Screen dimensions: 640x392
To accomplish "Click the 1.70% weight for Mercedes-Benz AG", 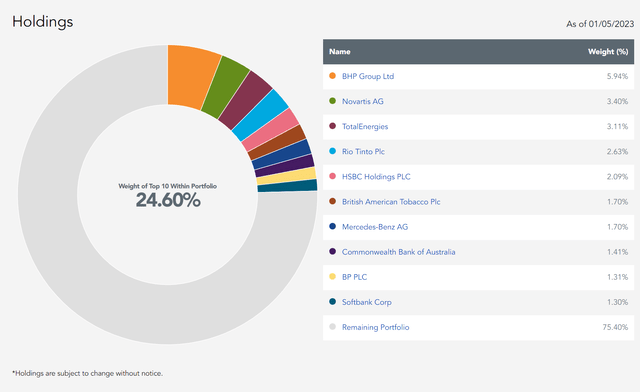I will click(617, 227).
